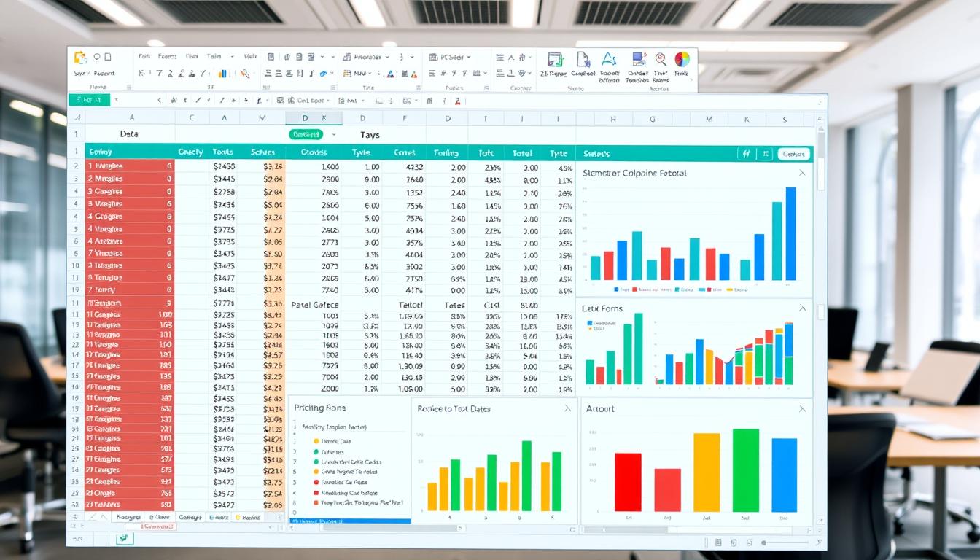The width and height of the screenshot is (980, 560).
Task: Select column header F
Action: [404, 117]
